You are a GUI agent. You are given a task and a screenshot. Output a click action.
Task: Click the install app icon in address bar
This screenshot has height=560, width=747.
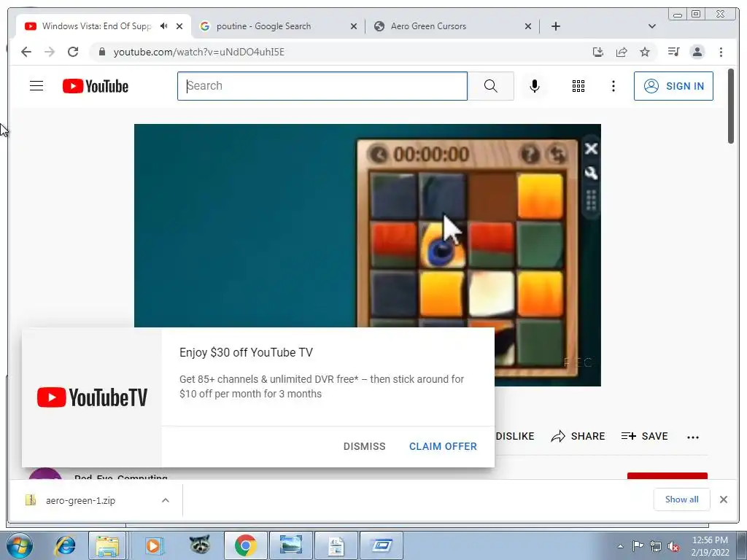click(598, 52)
